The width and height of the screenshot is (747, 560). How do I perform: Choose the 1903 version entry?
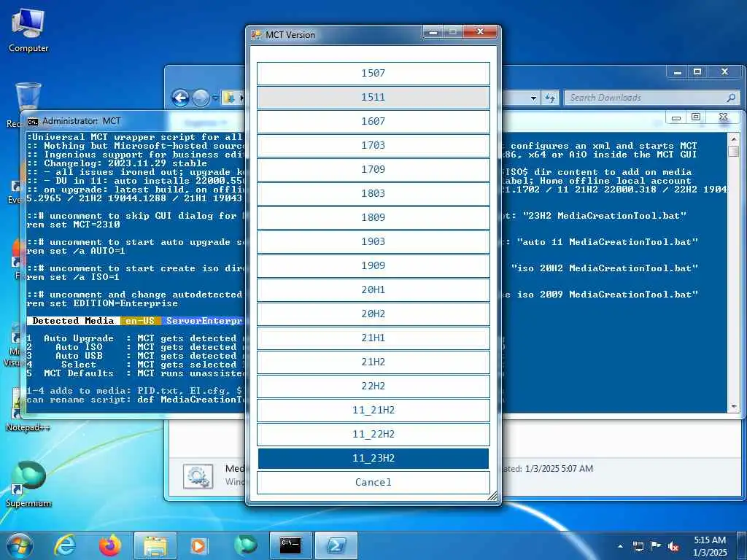[x=373, y=241]
